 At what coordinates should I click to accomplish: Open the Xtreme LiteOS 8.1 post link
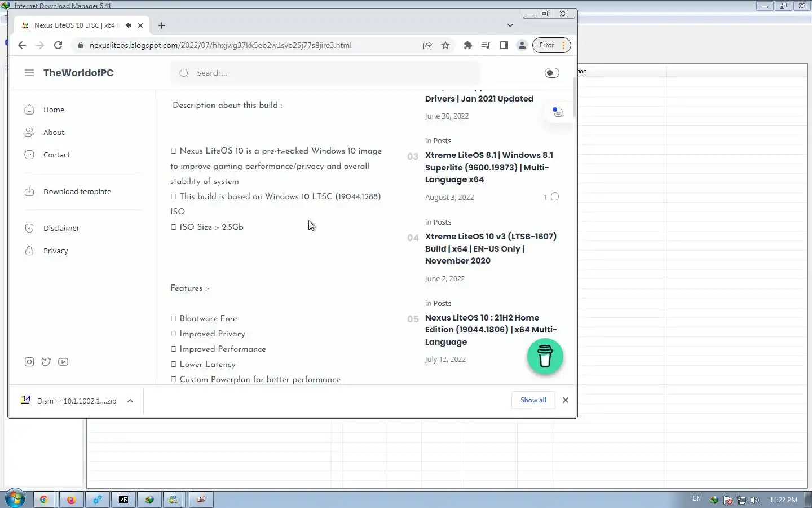(489, 167)
